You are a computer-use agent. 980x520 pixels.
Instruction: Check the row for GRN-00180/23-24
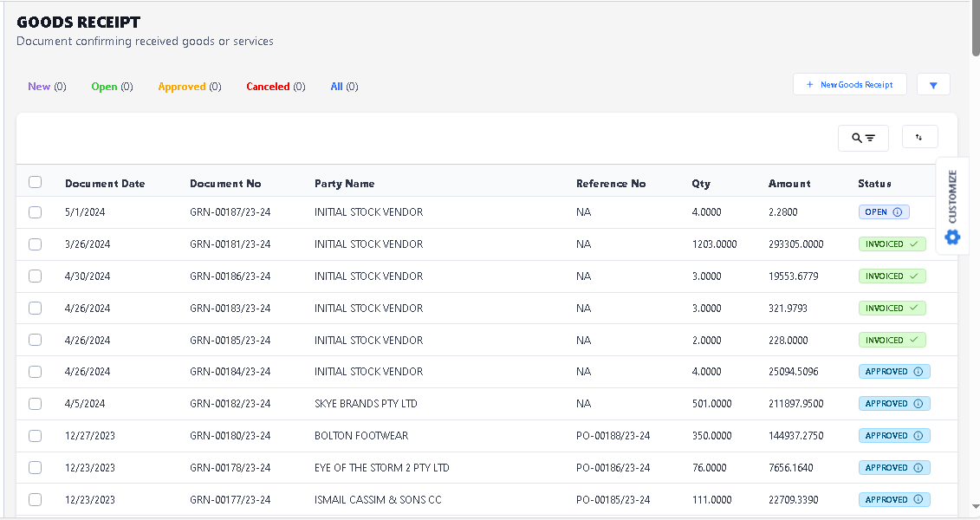[36, 436]
